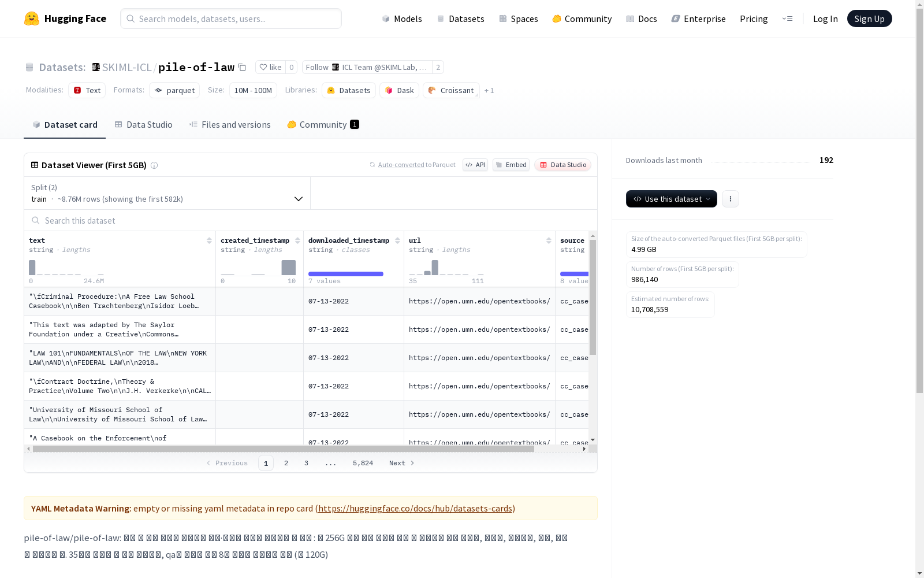Image resolution: width=924 pixels, height=578 pixels.
Task: Click the more options kebab button
Action: coord(731,199)
